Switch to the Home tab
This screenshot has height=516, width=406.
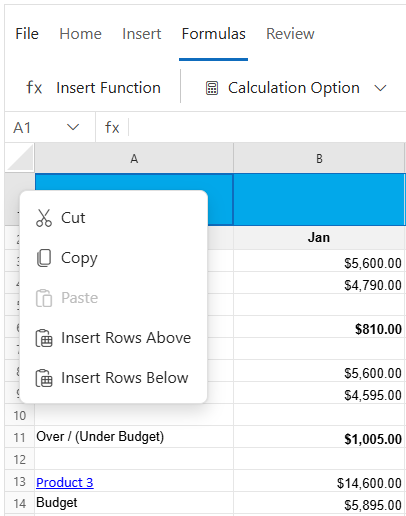click(80, 34)
